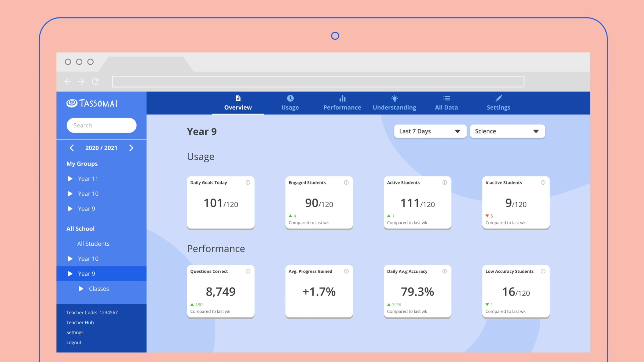Screen dimensions: 644x362
Task: Open the Teacher Hub link
Action: (x=80, y=323)
